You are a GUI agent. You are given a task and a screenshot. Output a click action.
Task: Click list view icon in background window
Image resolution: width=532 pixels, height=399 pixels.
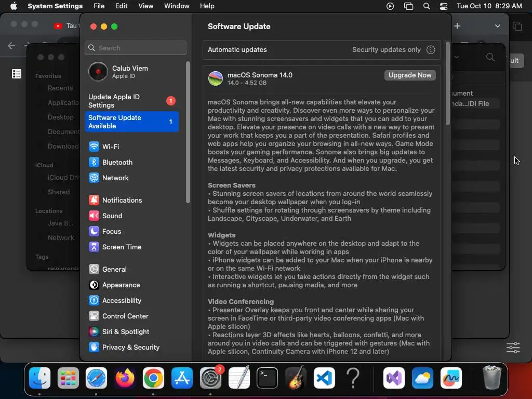pyautogui.click(x=17, y=74)
